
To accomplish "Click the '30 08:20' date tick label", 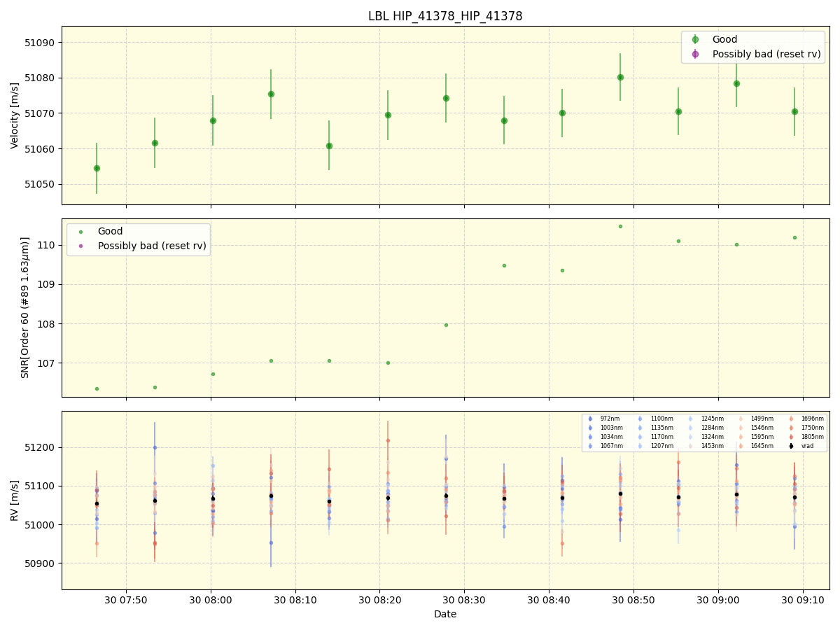I will point(380,600).
